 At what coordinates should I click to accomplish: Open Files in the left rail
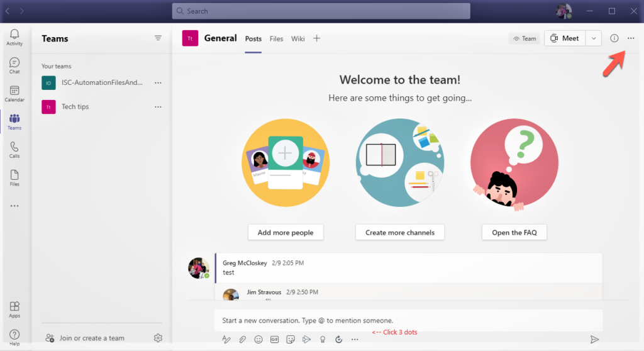tap(14, 178)
